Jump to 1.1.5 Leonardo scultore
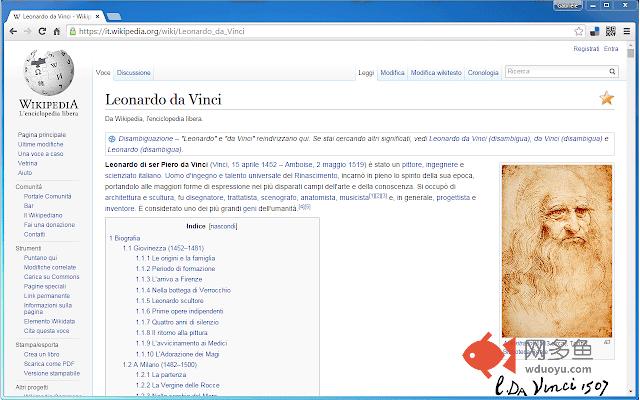Screen dimensions: 640x400 pyautogui.click(x=169, y=301)
